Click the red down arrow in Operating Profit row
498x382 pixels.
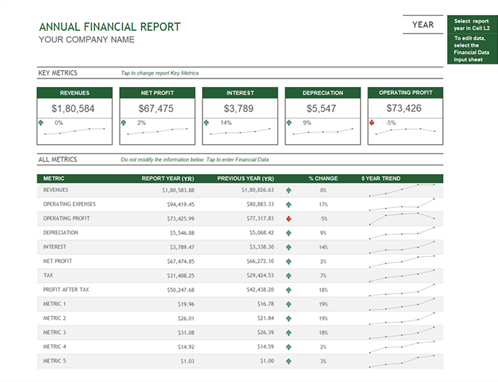pyautogui.click(x=289, y=219)
